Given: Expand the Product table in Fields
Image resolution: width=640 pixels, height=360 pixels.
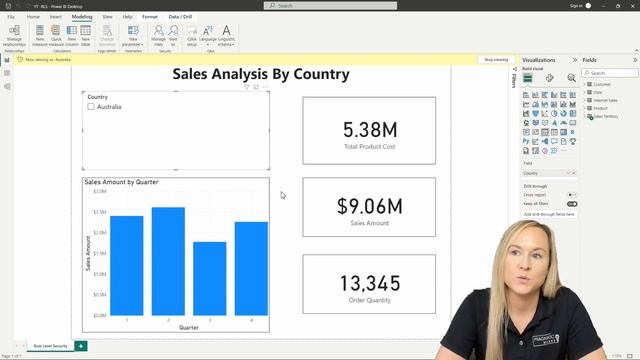Looking at the screenshot, I should pos(584,108).
